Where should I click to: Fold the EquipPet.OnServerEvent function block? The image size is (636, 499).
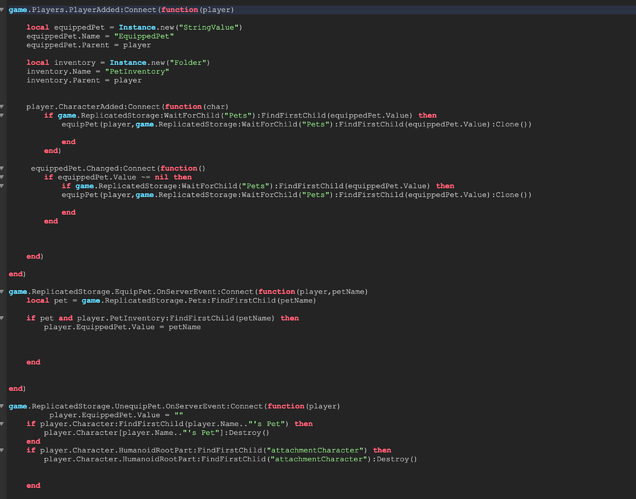coord(3,291)
